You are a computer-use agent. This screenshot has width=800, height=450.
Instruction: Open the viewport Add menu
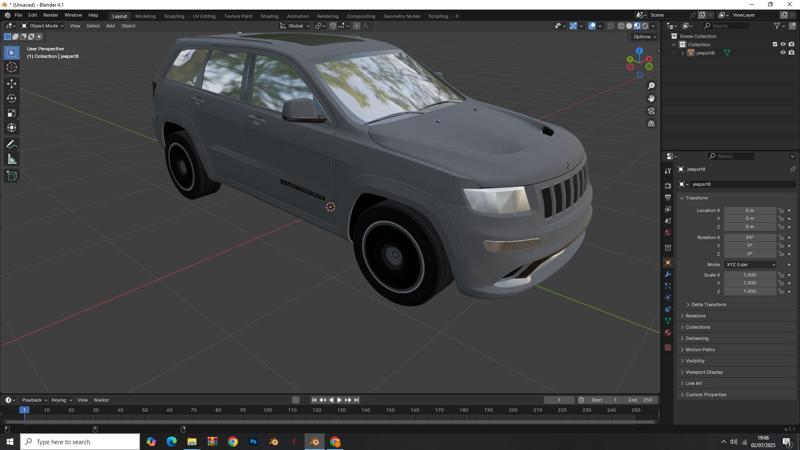click(x=110, y=26)
